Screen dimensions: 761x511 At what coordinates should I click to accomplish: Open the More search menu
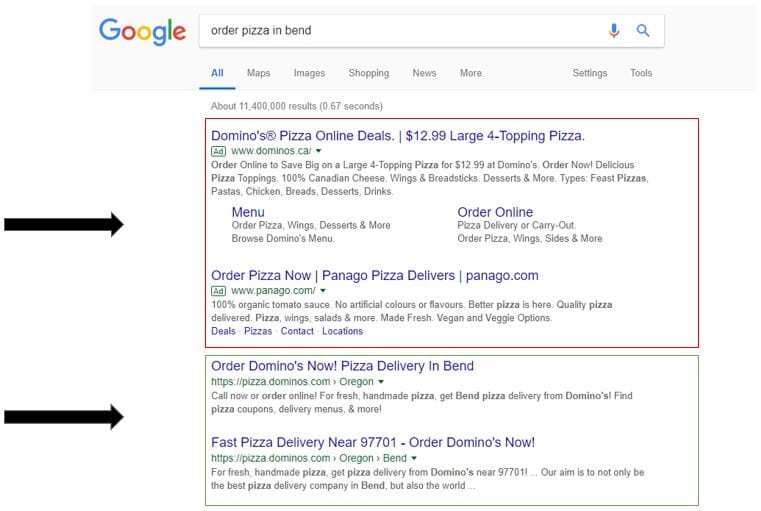(x=471, y=73)
